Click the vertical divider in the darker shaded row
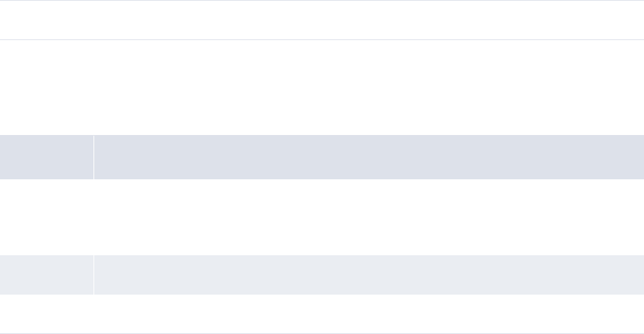Screen dimensions: 644x334 pos(94,157)
